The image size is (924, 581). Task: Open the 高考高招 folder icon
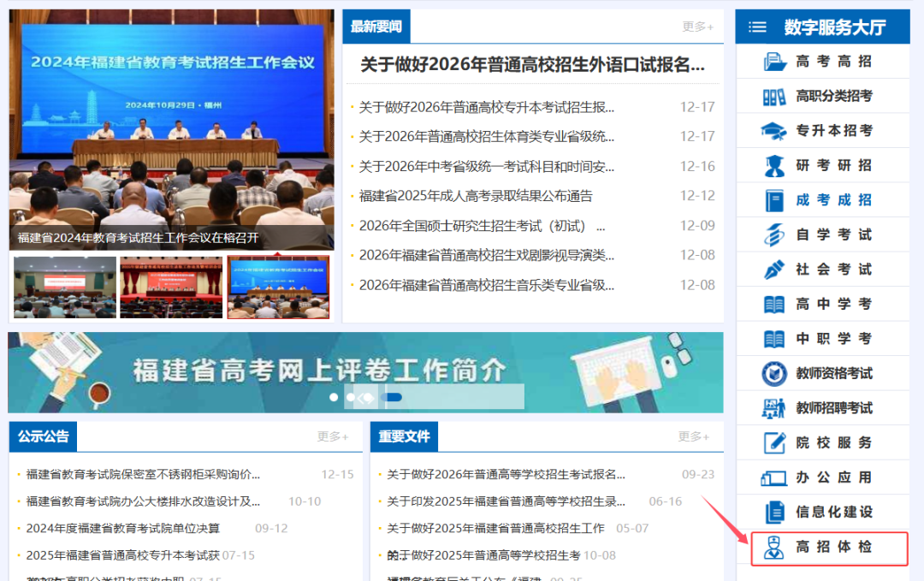click(x=774, y=62)
